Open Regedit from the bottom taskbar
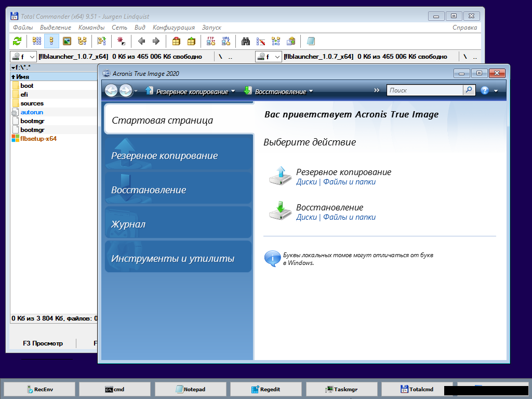 click(266, 389)
